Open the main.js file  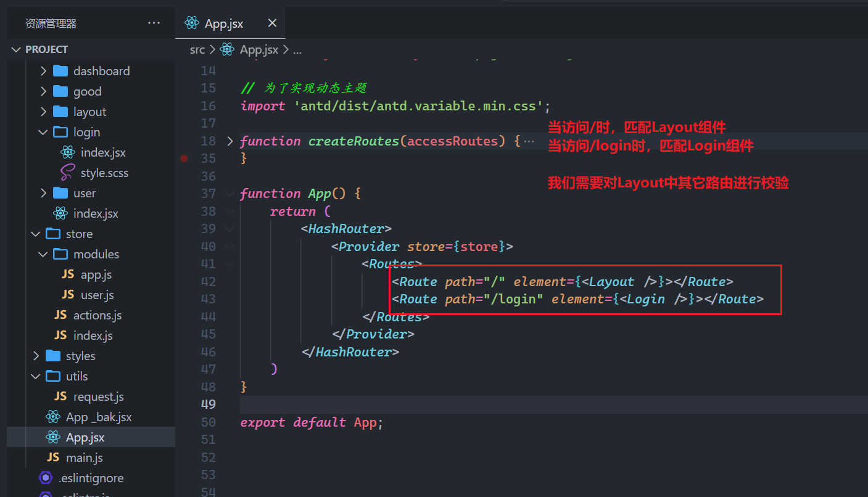pyautogui.click(x=84, y=458)
